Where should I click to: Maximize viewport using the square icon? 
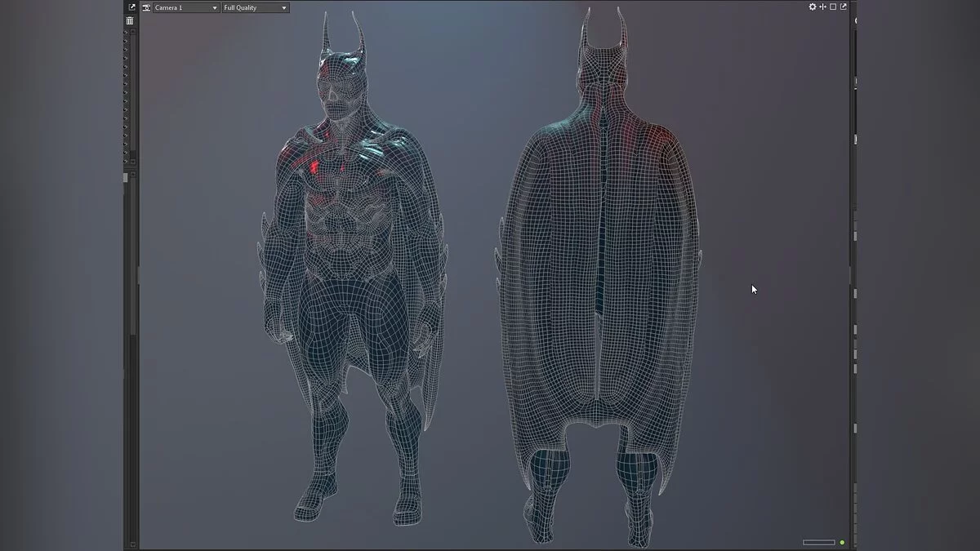point(833,7)
